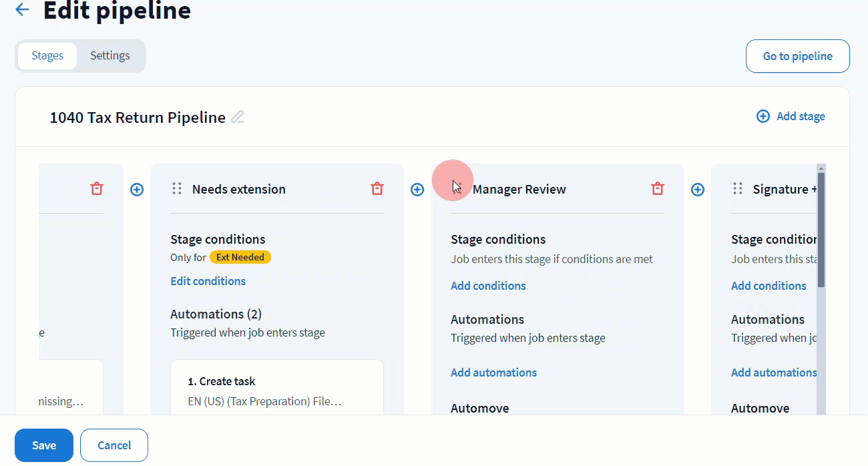Screen dimensions: 868x466
Task: Add automations to the Manager Review stage
Action: (x=493, y=373)
